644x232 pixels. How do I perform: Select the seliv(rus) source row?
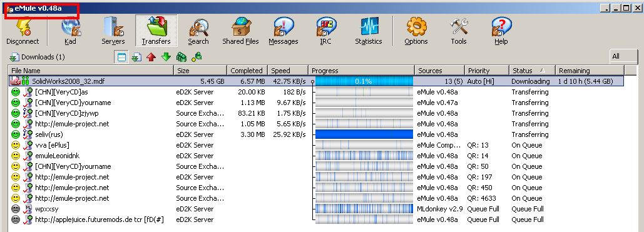tap(316, 134)
